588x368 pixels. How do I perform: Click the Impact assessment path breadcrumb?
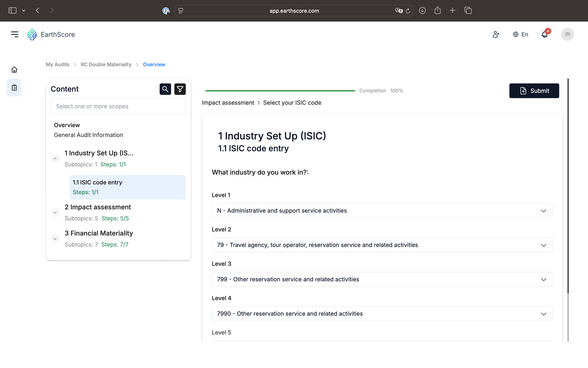pyautogui.click(x=228, y=103)
